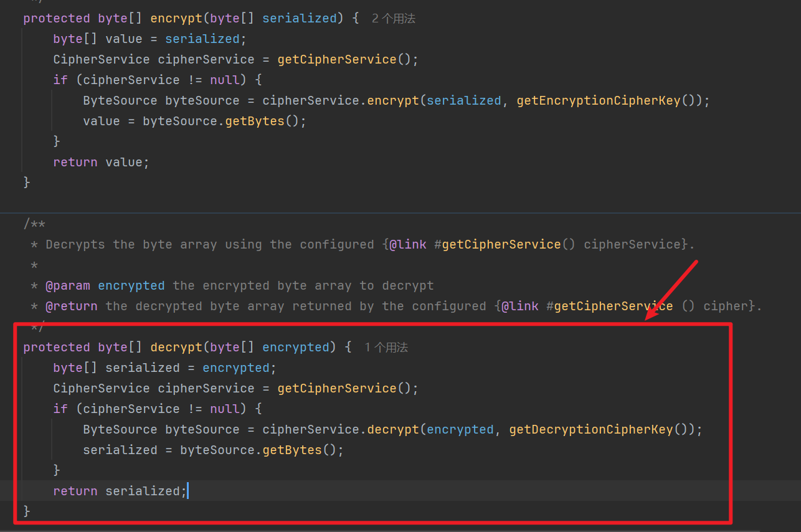This screenshot has height=532, width=801.
Task: Place the cursor on "return serialized;" statement
Action: click(x=120, y=492)
